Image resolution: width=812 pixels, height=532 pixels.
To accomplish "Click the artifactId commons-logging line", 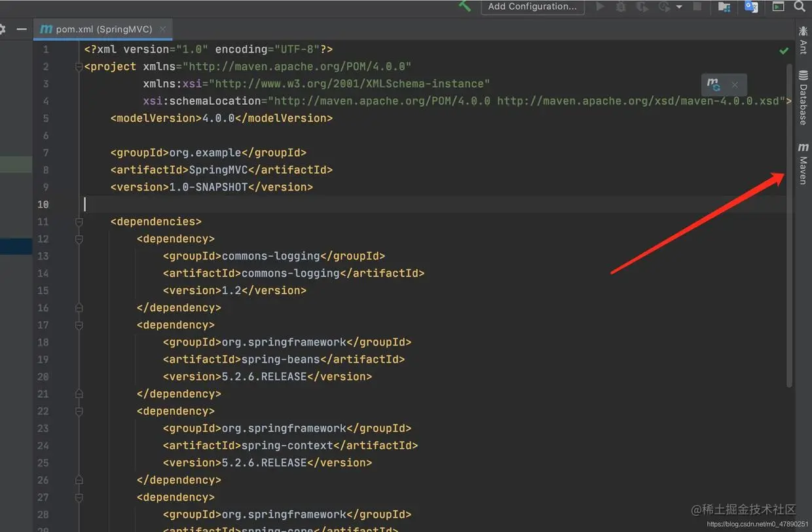I will tap(293, 273).
